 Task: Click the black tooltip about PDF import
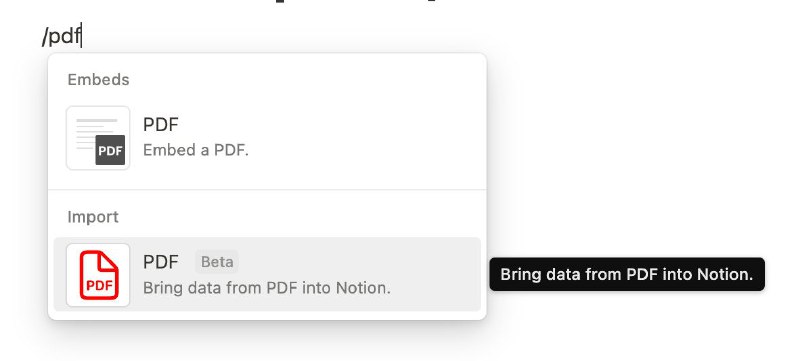627,274
